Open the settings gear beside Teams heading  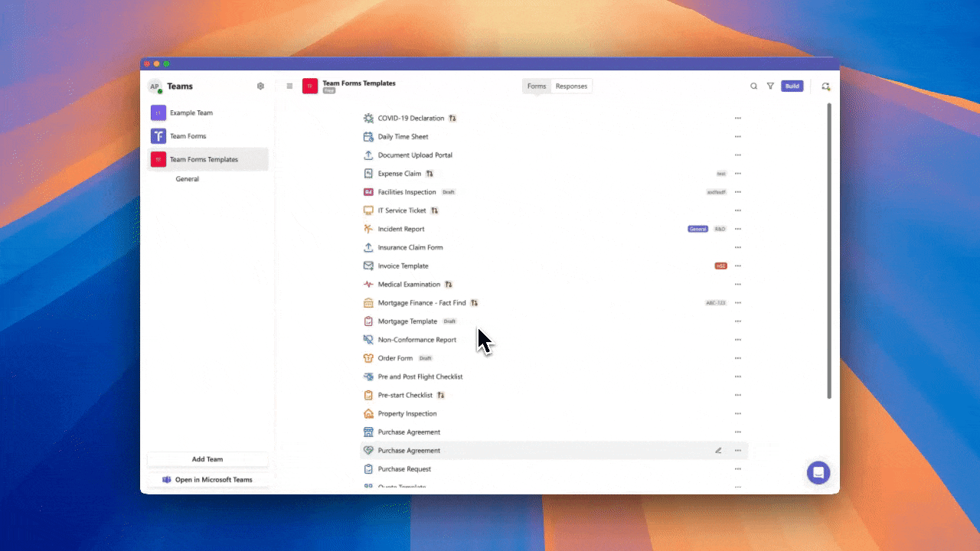[x=260, y=86]
